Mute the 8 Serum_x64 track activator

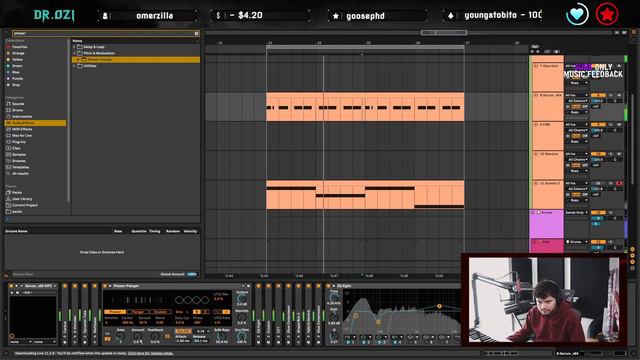coord(598,95)
